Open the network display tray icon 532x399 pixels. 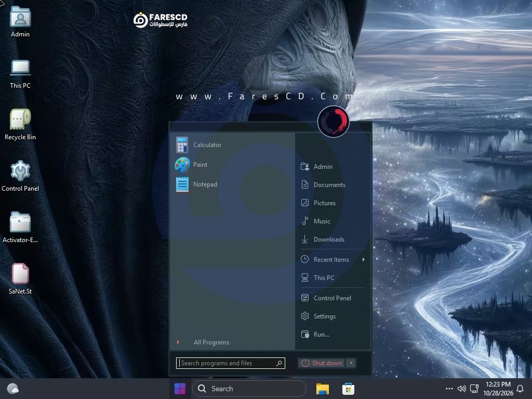pos(474,389)
